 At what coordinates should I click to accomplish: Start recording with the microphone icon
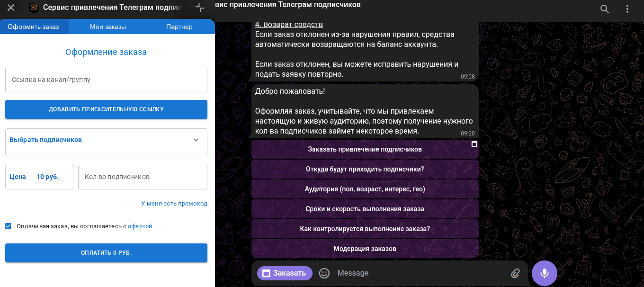544,273
